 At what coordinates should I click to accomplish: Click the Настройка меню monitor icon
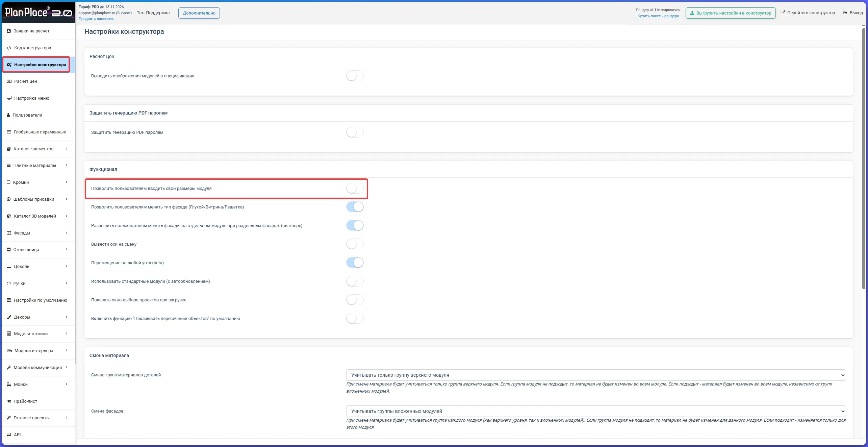point(9,98)
